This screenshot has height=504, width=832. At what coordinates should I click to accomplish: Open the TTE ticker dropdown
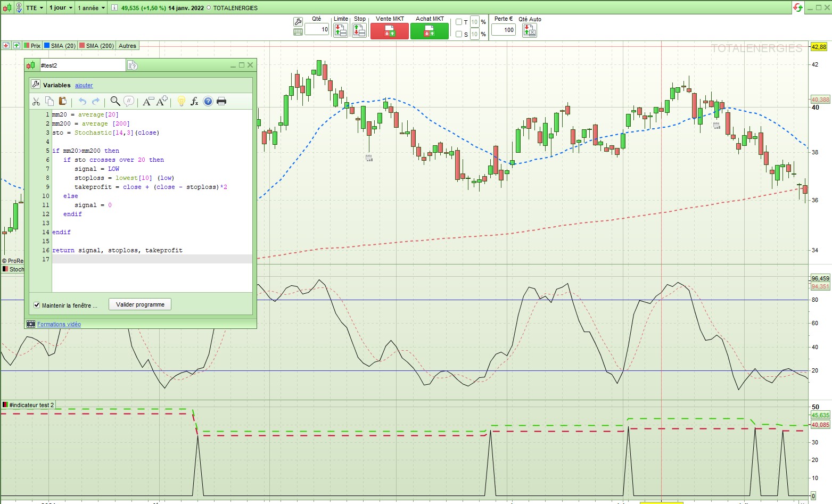point(35,8)
